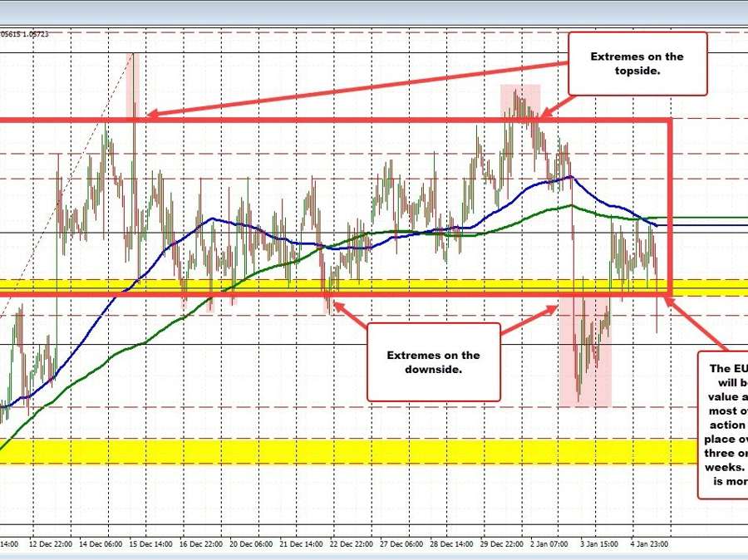Click the pink shaded spike at 15 Dec
Image resolution: width=748 pixels, height=560 pixels.
click(x=131, y=83)
